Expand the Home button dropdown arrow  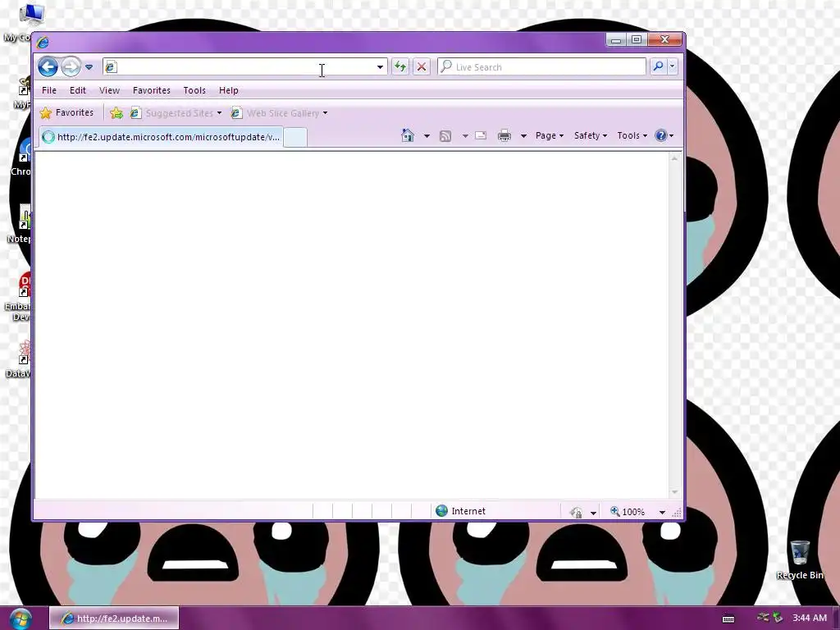(427, 136)
